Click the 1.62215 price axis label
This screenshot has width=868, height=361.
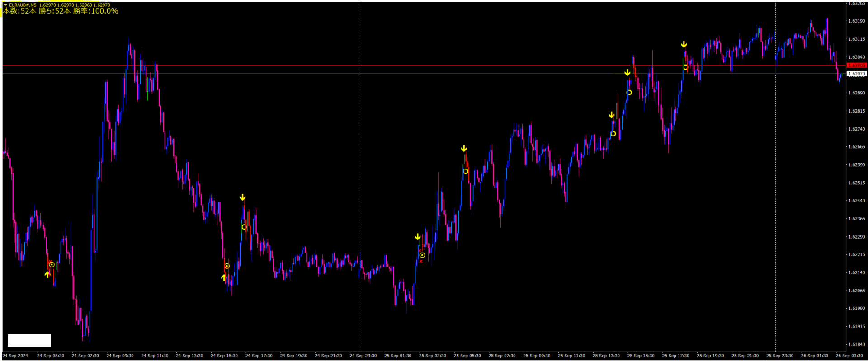(857, 255)
